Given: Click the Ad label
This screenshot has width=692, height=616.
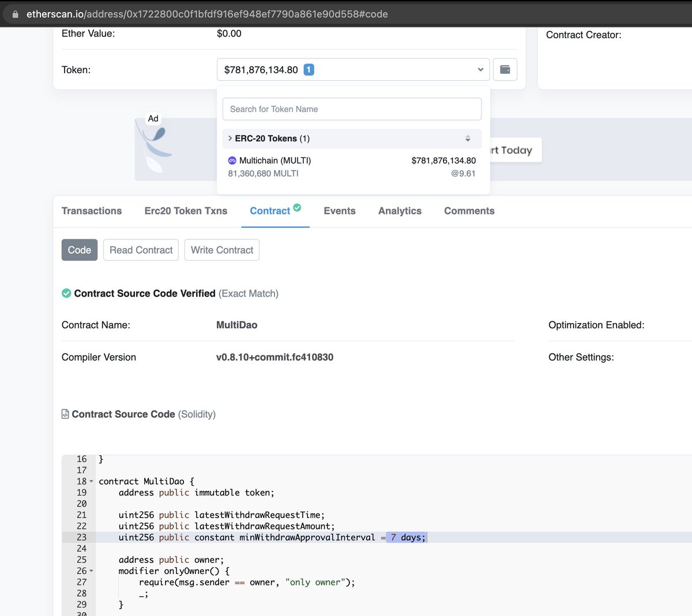Looking at the screenshot, I should point(153,118).
